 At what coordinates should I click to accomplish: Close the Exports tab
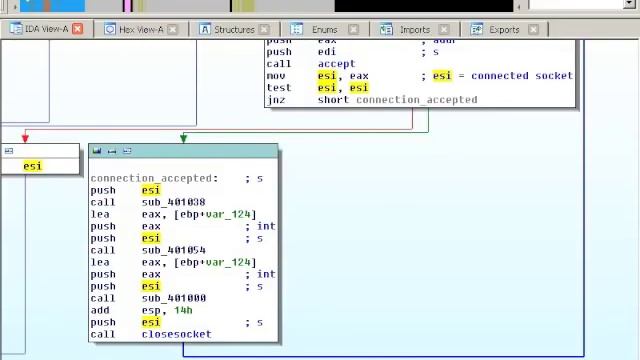tap(533, 29)
